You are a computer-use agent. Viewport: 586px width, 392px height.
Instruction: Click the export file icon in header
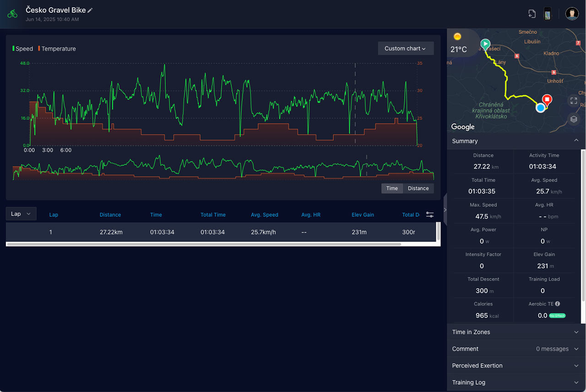click(x=532, y=14)
